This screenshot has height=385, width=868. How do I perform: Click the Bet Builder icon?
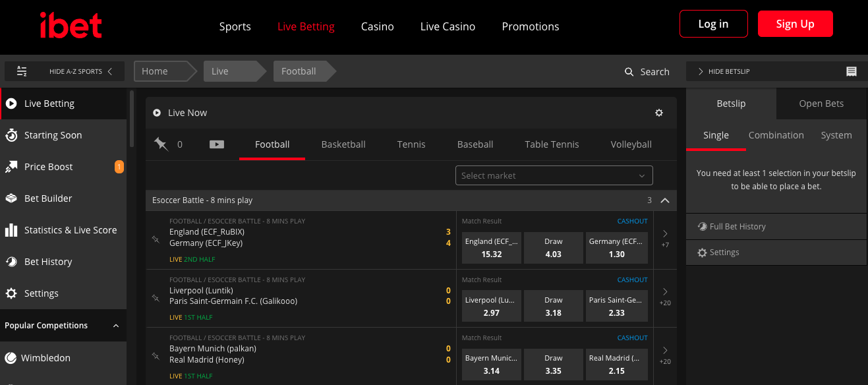pyautogui.click(x=11, y=198)
